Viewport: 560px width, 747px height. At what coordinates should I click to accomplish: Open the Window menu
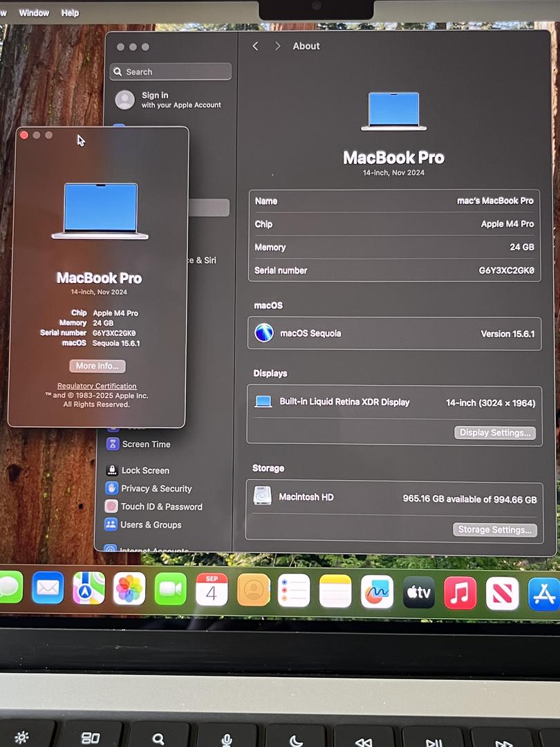[x=34, y=13]
